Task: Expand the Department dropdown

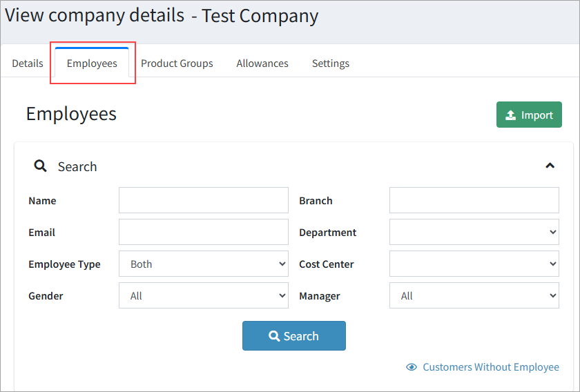Action: click(x=474, y=232)
